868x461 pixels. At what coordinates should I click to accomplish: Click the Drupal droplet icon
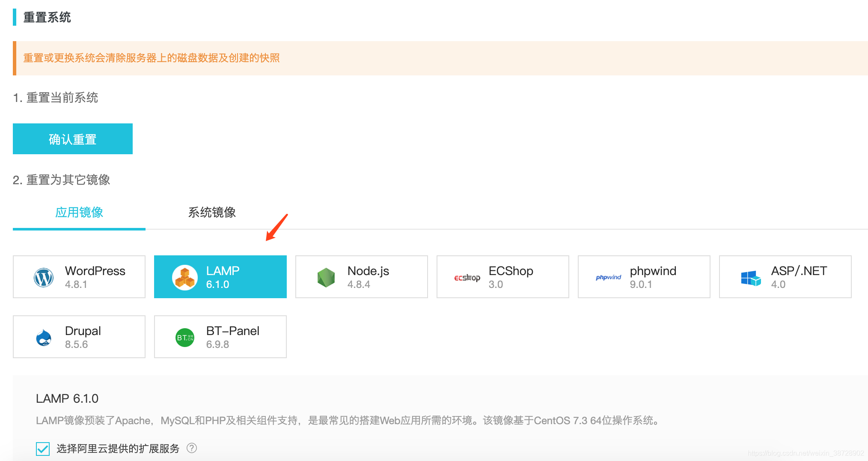(44, 338)
